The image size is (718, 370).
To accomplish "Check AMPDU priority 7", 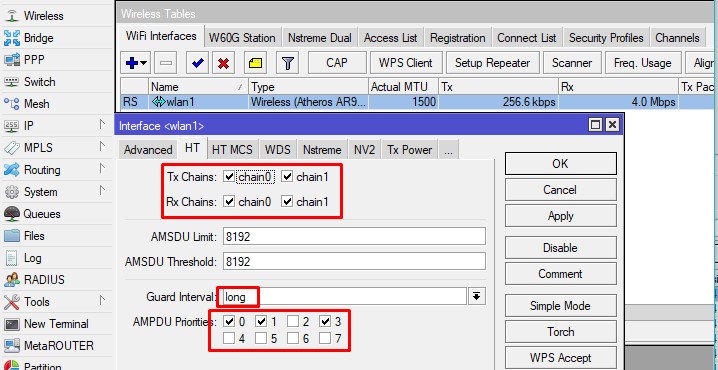I will [325, 338].
